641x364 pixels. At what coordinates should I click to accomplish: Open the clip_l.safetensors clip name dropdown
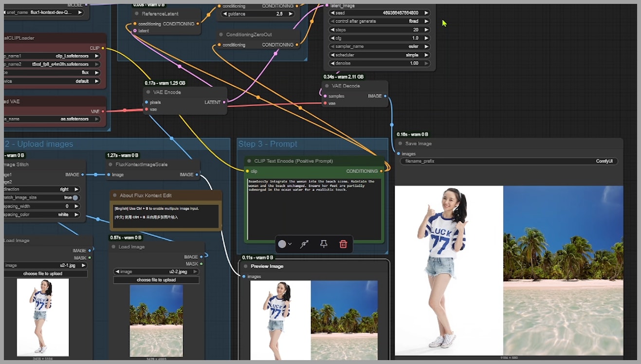click(x=52, y=56)
